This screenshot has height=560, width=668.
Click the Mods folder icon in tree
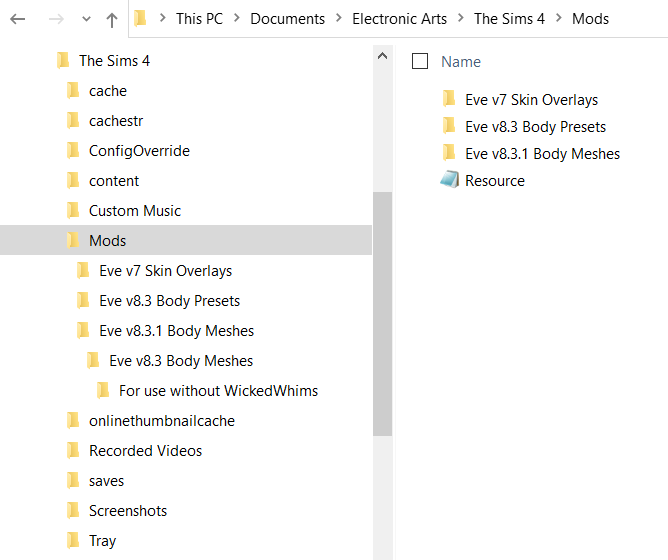tap(73, 240)
